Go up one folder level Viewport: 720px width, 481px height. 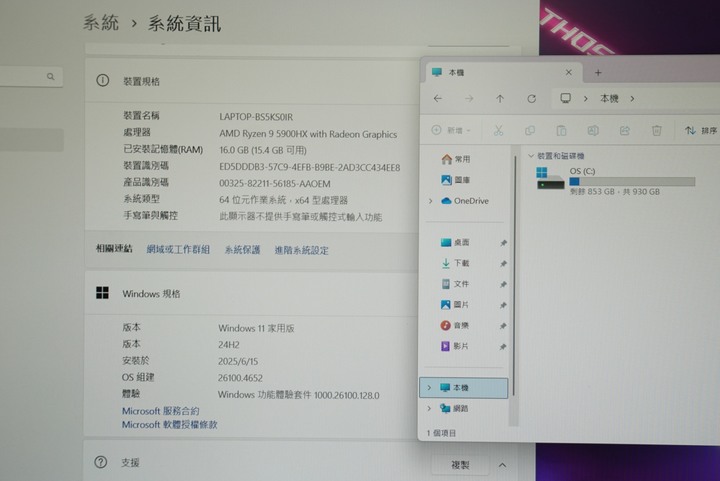500,99
